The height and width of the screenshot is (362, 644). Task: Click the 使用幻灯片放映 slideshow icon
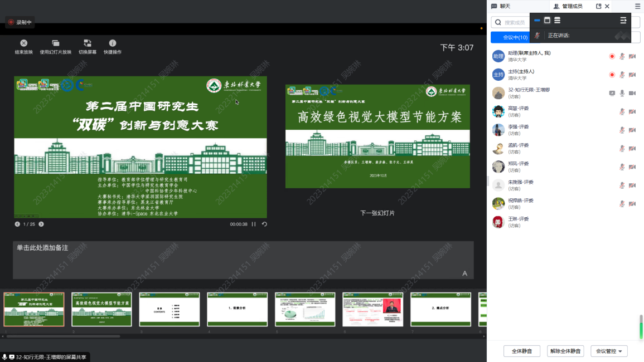point(55,43)
